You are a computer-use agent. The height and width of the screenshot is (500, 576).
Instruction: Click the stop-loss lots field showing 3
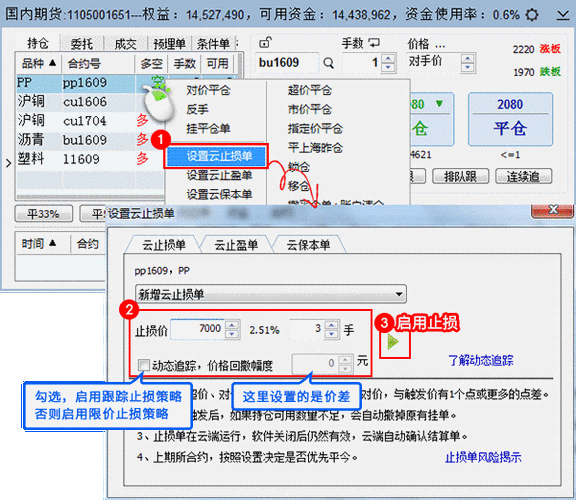pos(307,329)
